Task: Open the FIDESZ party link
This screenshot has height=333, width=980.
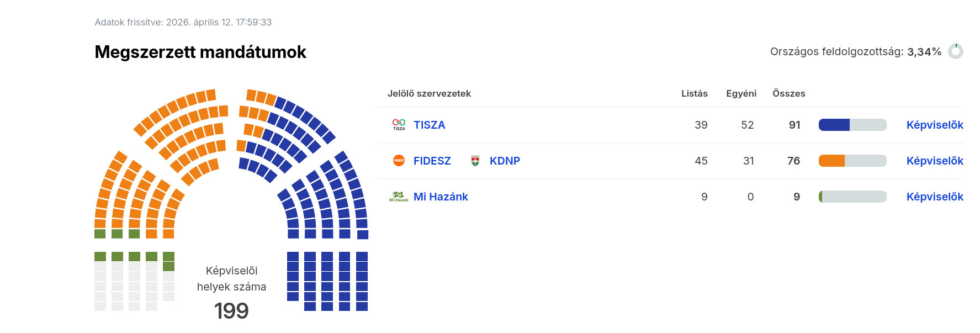Action: pos(432,161)
